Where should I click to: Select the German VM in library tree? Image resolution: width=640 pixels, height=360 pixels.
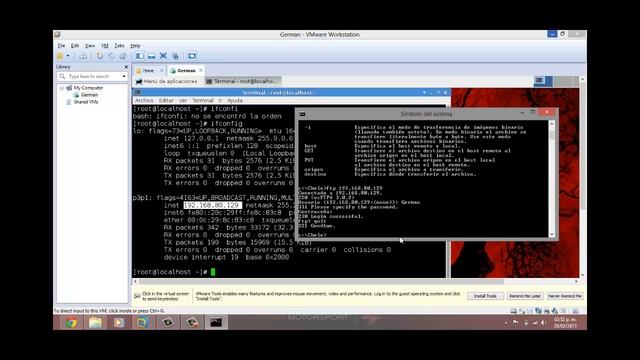coord(89,95)
